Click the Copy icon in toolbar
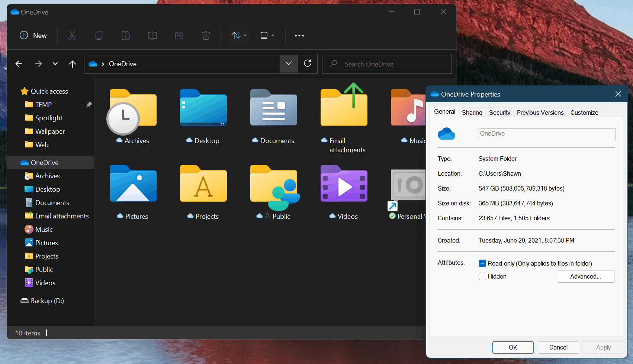633x364 pixels. [99, 35]
